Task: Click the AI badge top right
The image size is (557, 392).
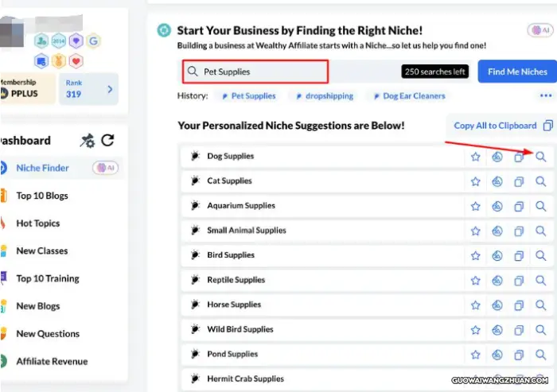Action: 540,30
